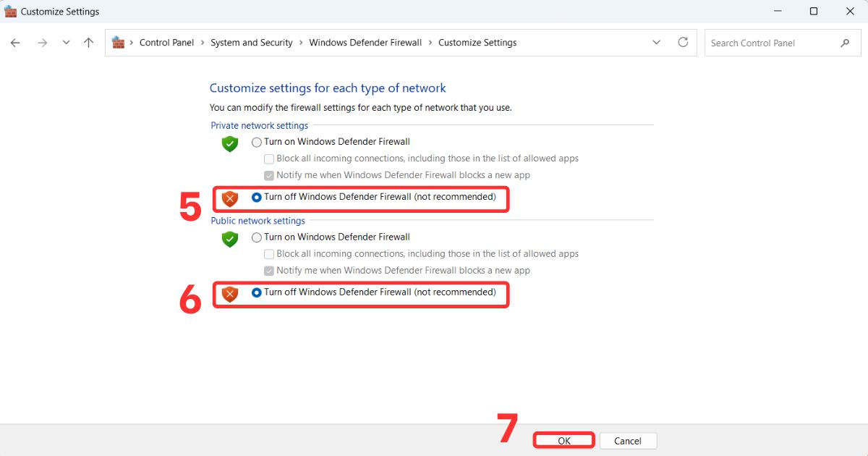Click the chevron after Control Panel in breadcrumb
Viewport: 868px width, 456px height.
pyautogui.click(x=203, y=43)
